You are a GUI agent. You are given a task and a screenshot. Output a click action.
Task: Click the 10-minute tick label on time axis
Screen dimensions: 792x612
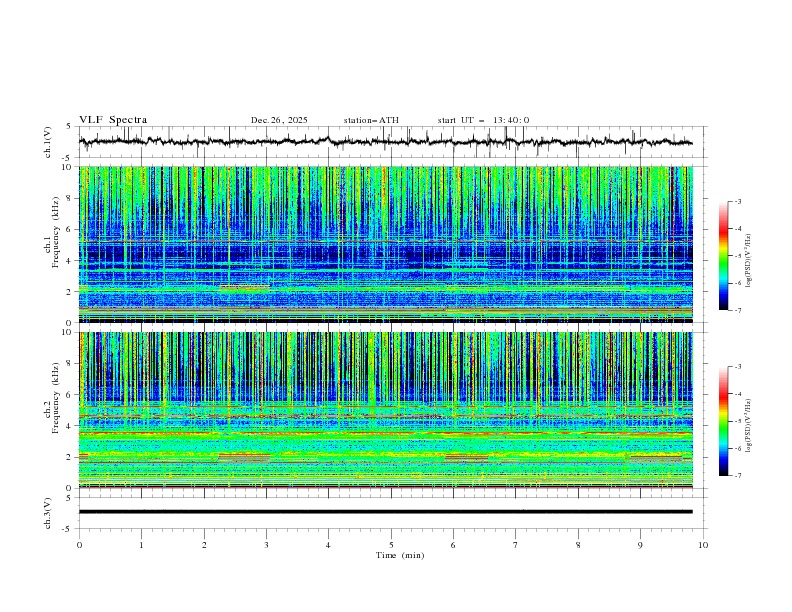[x=703, y=545]
